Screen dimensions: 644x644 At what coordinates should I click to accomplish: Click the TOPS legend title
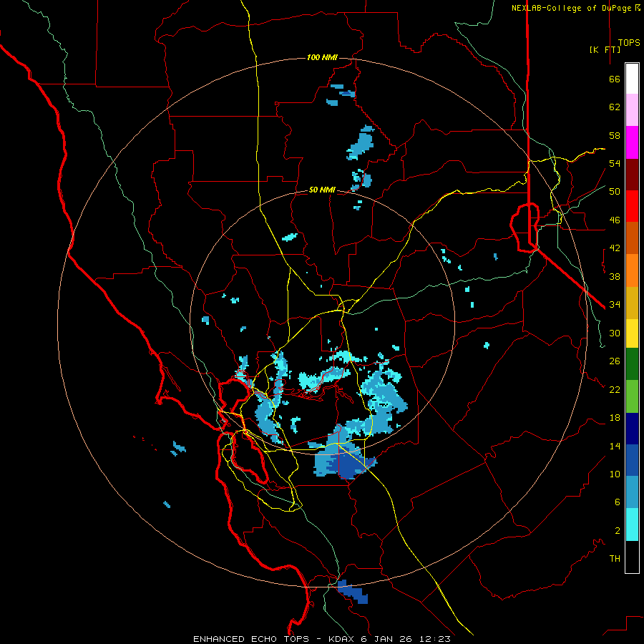click(x=629, y=43)
